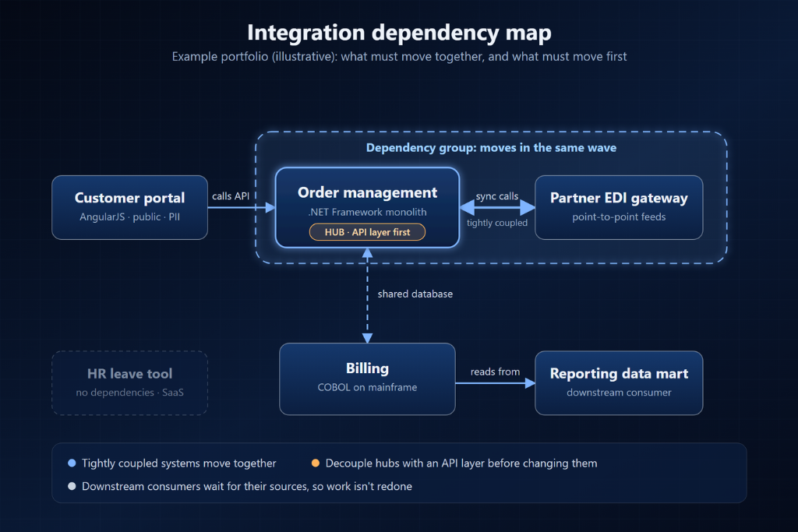This screenshot has width=798, height=532.
Task: Click the 'Integration dependency map' title
Action: pos(400,33)
